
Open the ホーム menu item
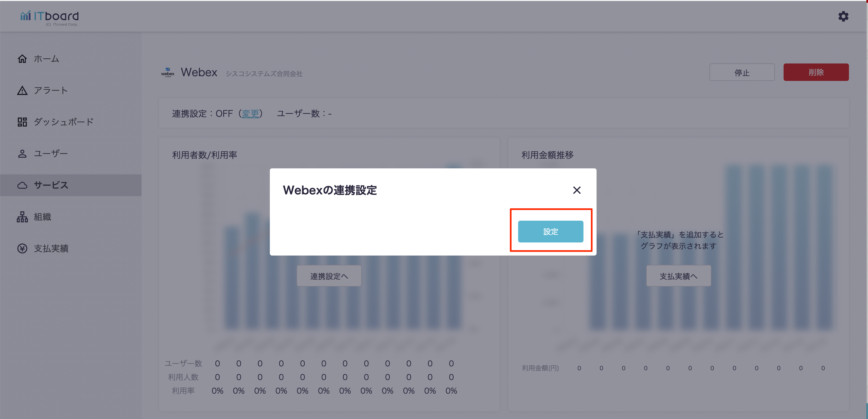coord(47,59)
